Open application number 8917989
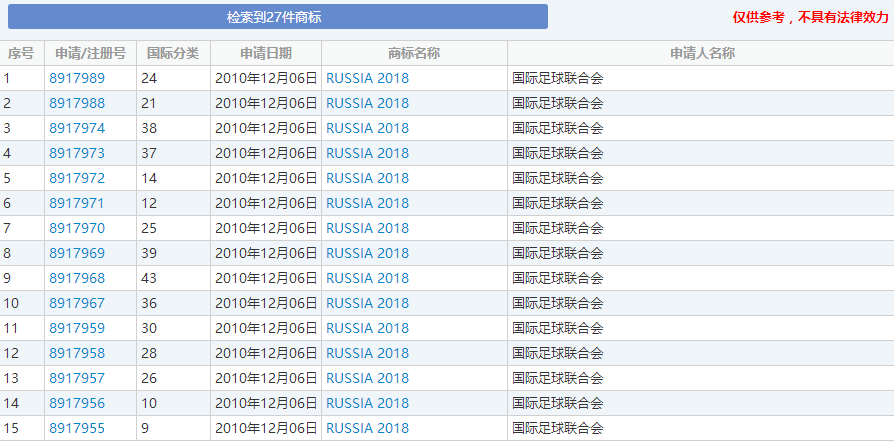 (77, 78)
